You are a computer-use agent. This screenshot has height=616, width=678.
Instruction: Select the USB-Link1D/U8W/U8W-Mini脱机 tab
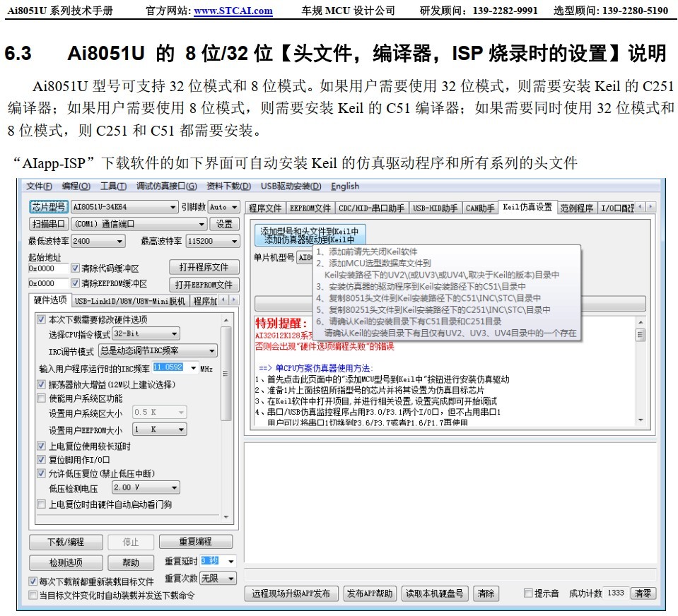point(129,301)
